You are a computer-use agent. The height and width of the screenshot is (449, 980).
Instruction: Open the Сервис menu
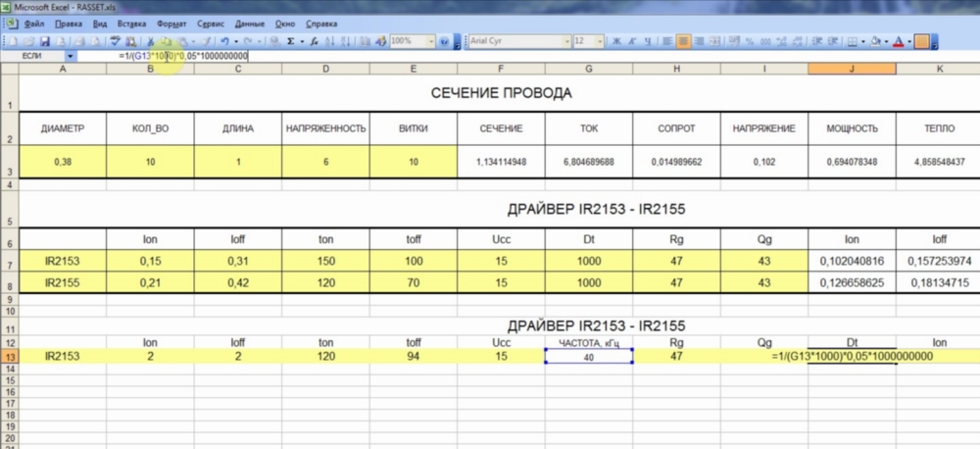tap(212, 24)
